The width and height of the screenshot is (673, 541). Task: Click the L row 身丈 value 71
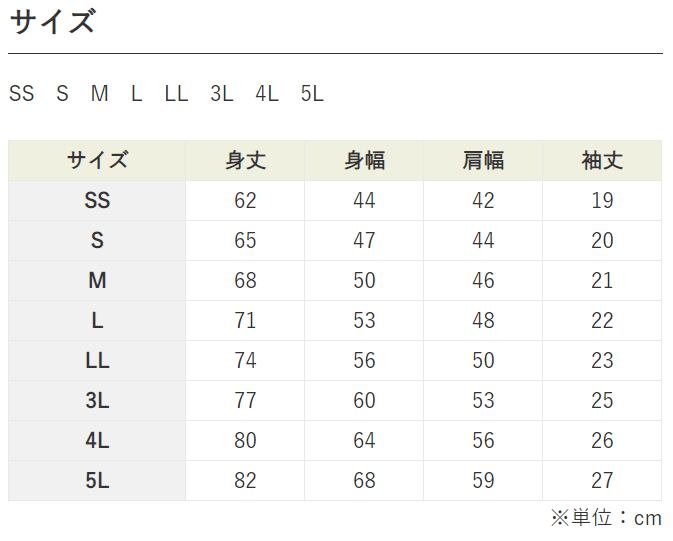point(245,321)
